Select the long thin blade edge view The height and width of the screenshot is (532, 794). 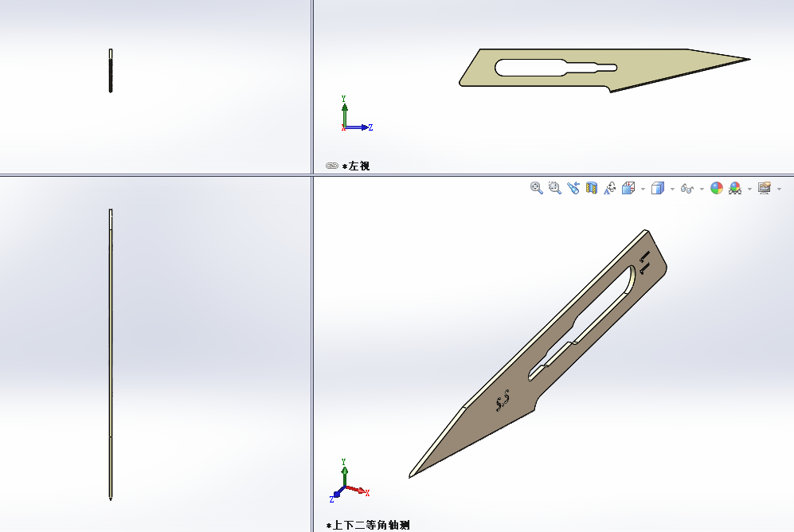pyautogui.click(x=111, y=354)
